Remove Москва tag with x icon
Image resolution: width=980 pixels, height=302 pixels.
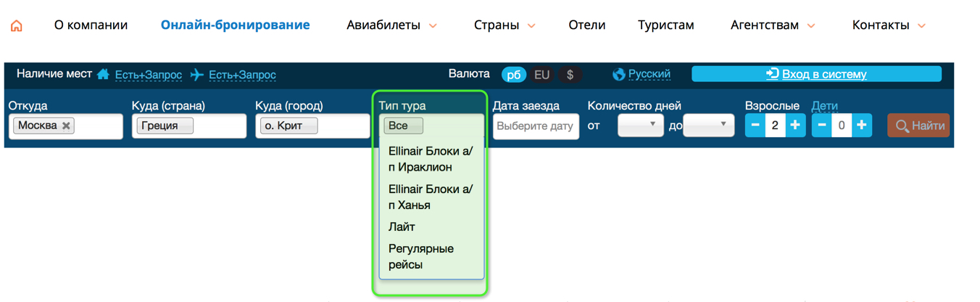[66, 126]
